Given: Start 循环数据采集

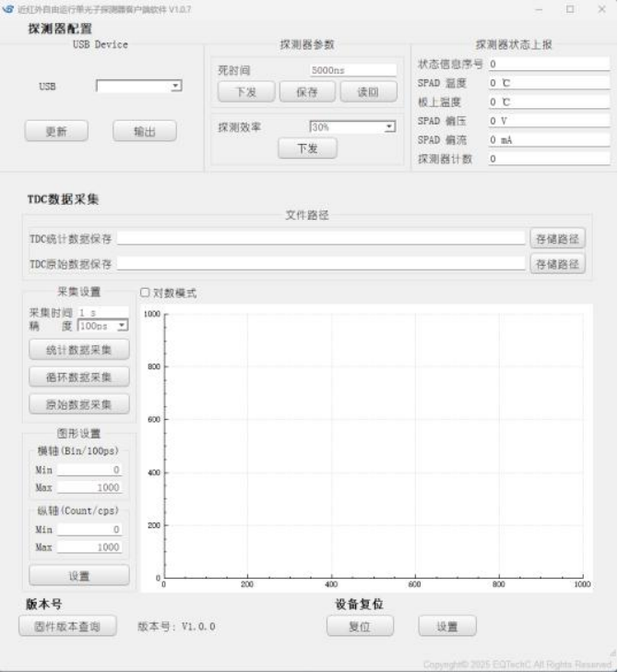Looking at the screenshot, I should click(x=79, y=377).
